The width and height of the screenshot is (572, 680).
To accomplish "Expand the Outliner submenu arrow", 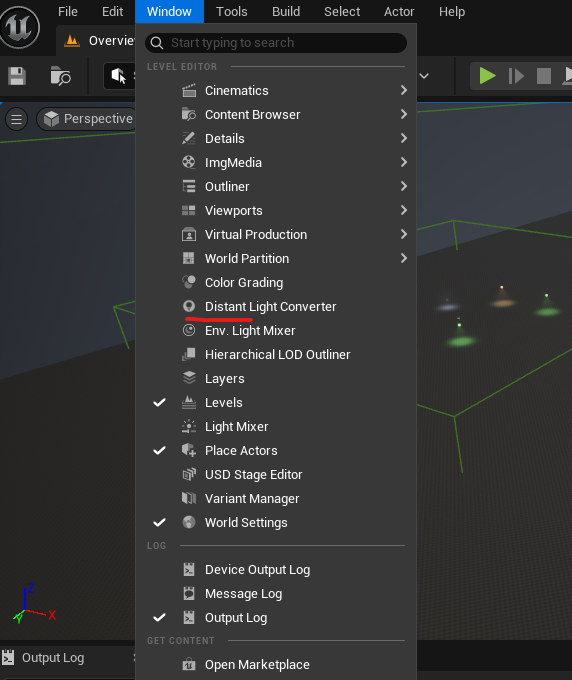I will pos(404,186).
